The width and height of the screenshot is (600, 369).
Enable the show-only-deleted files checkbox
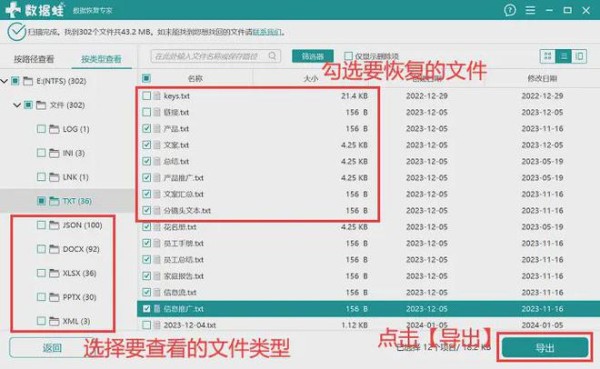coord(348,56)
